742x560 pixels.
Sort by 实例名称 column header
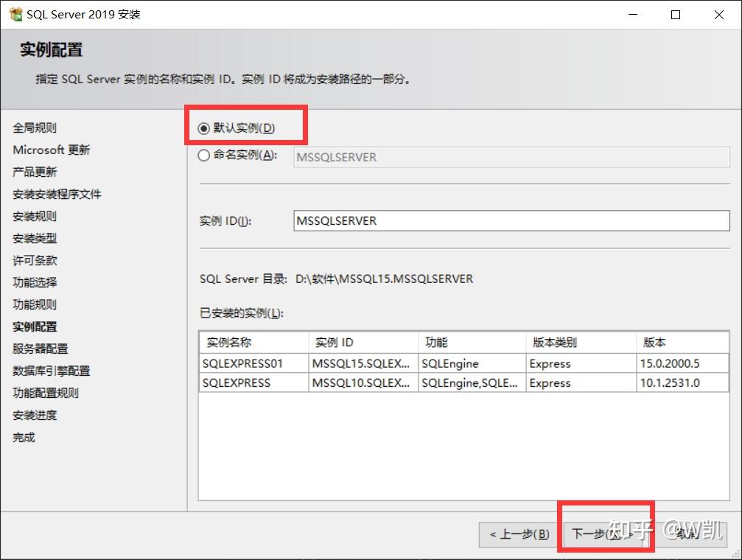pyautogui.click(x=253, y=342)
